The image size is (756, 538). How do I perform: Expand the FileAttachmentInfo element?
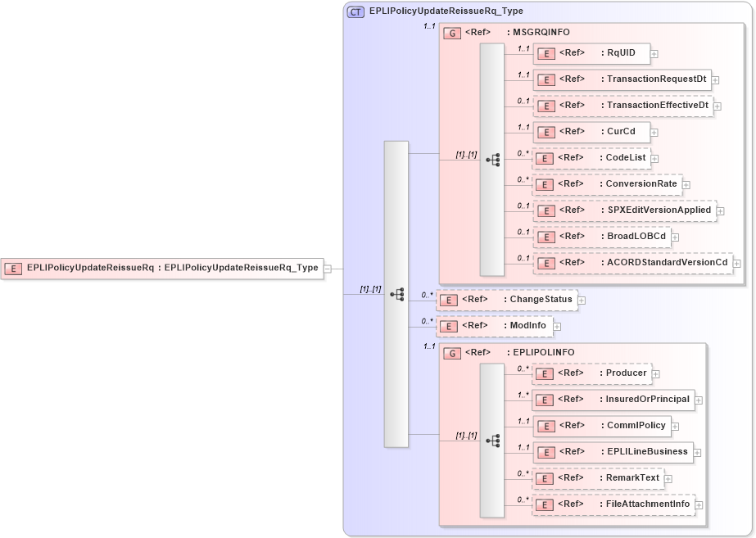click(700, 504)
